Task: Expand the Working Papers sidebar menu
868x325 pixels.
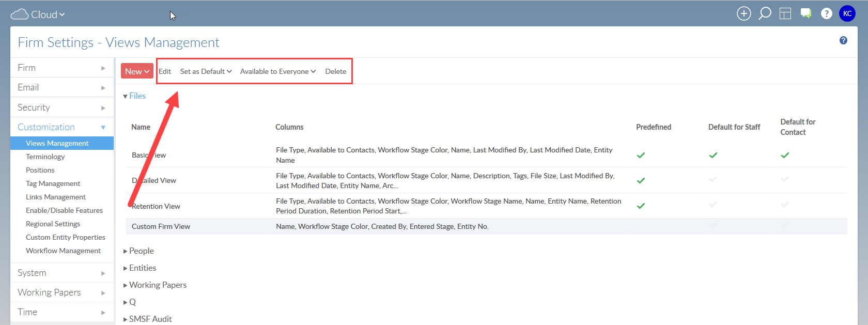Action: point(62,292)
